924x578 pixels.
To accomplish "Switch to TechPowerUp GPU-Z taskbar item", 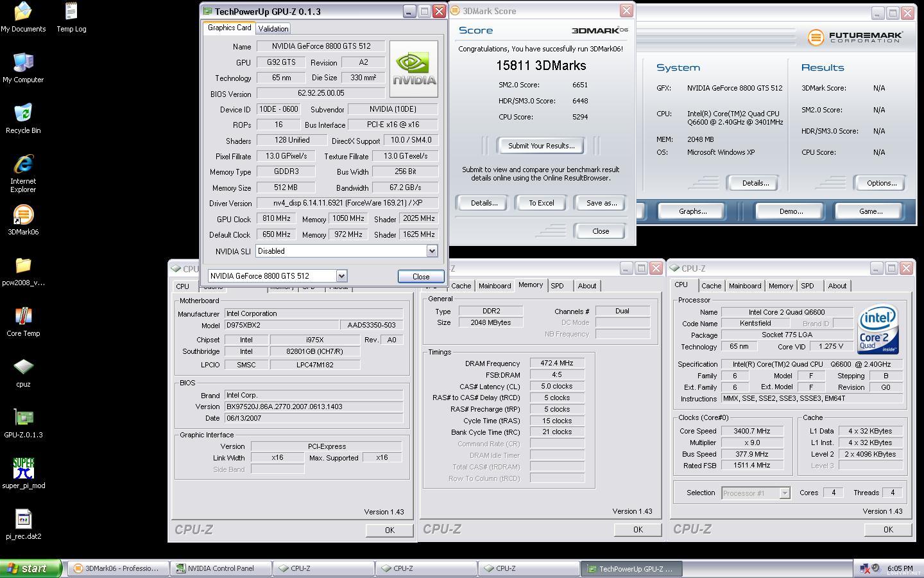I will pos(631,568).
